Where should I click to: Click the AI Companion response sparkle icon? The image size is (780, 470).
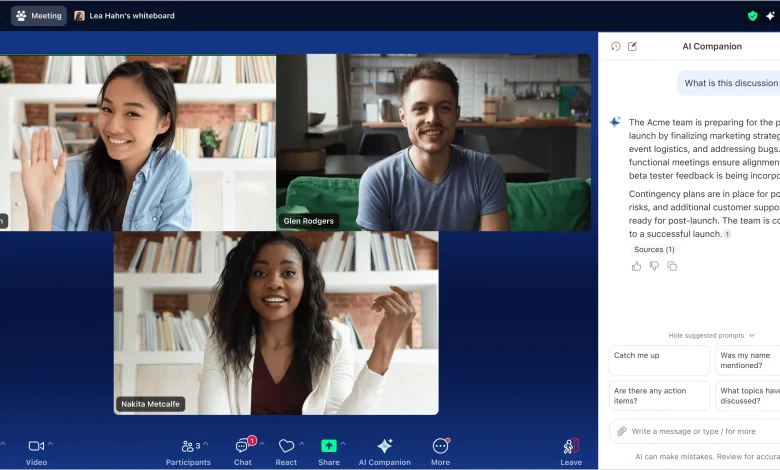pyautogui.click(x=615, y=122)
